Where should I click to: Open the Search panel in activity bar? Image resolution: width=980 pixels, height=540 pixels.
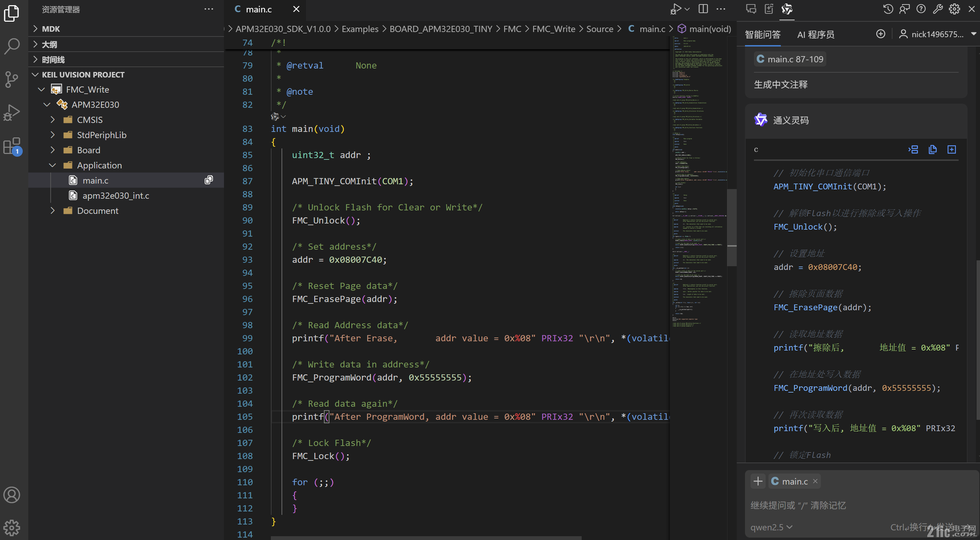tap(12, 46)
